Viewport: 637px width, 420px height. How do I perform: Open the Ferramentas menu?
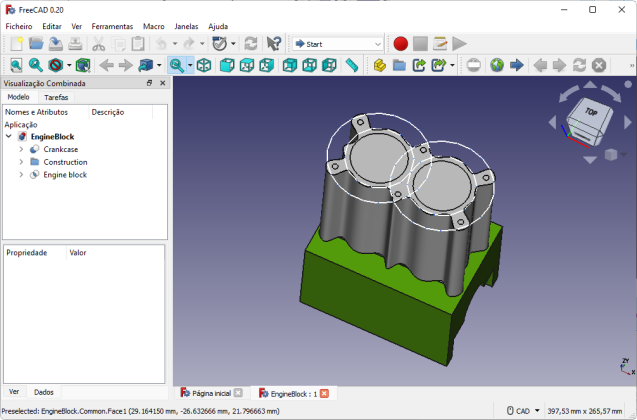click(112, 26)
